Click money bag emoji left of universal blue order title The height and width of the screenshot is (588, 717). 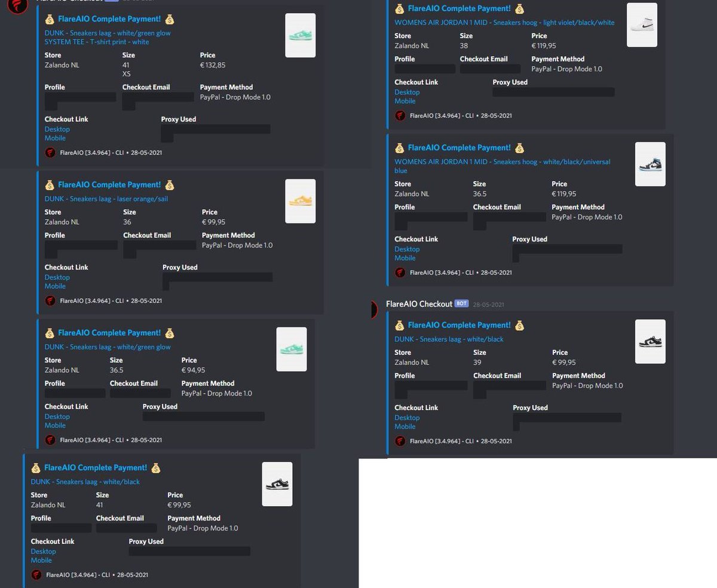pyautogui.click(x=399, y=148)
